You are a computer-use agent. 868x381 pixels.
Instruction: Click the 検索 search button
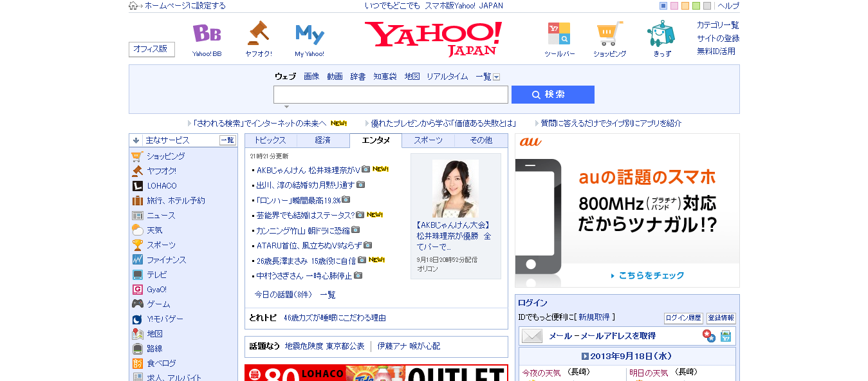click(553, 95)
